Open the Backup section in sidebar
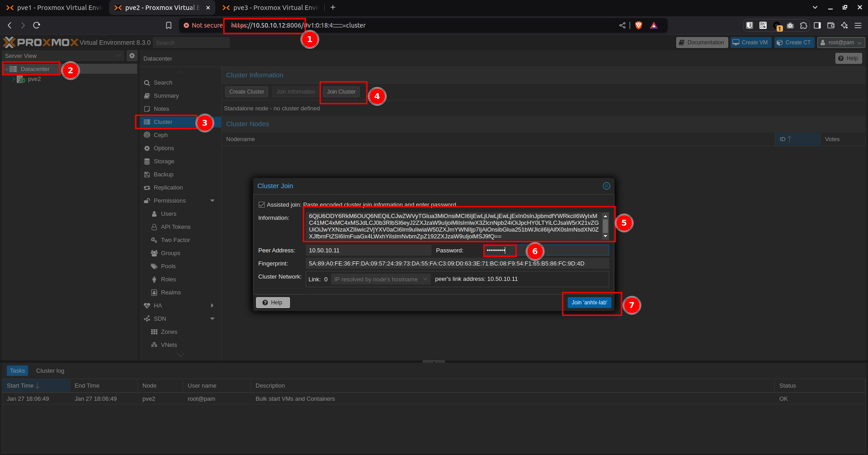 [x=163, y=175]
